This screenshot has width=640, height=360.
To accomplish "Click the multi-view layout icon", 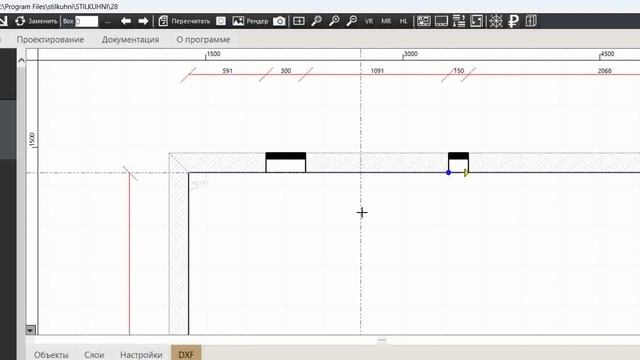I will tap(424, 21).
